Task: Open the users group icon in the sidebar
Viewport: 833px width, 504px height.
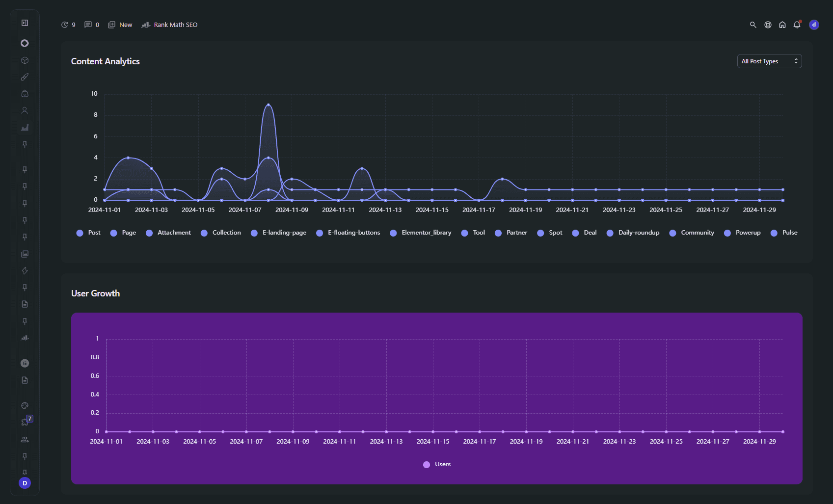Action: (25, 439)
